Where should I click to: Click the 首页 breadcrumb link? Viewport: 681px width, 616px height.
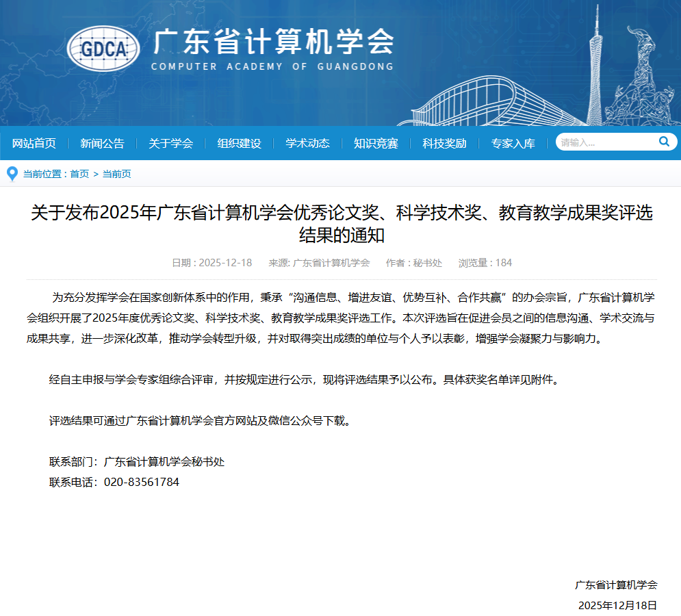pyautogui.click(x=79, y=174)
